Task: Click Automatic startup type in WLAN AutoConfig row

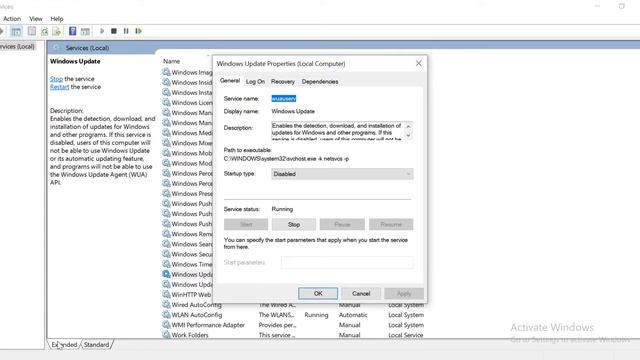Action: (x=353, y=315)
